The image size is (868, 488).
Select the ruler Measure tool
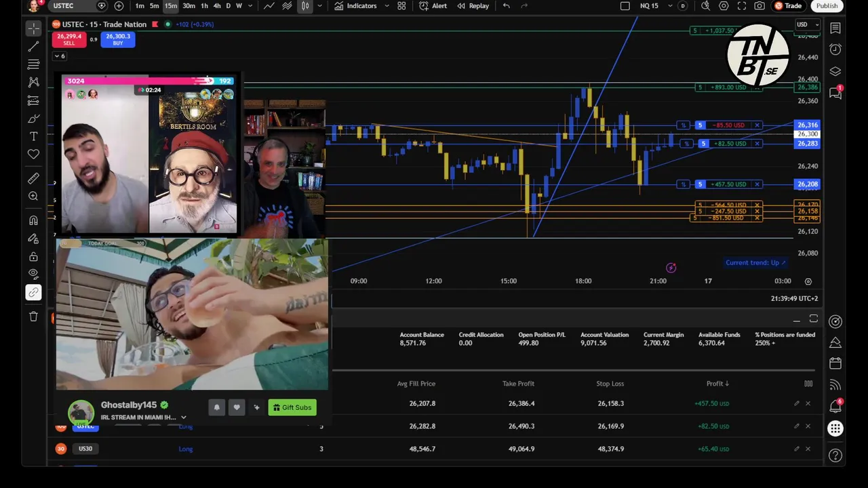coord(33,178)
